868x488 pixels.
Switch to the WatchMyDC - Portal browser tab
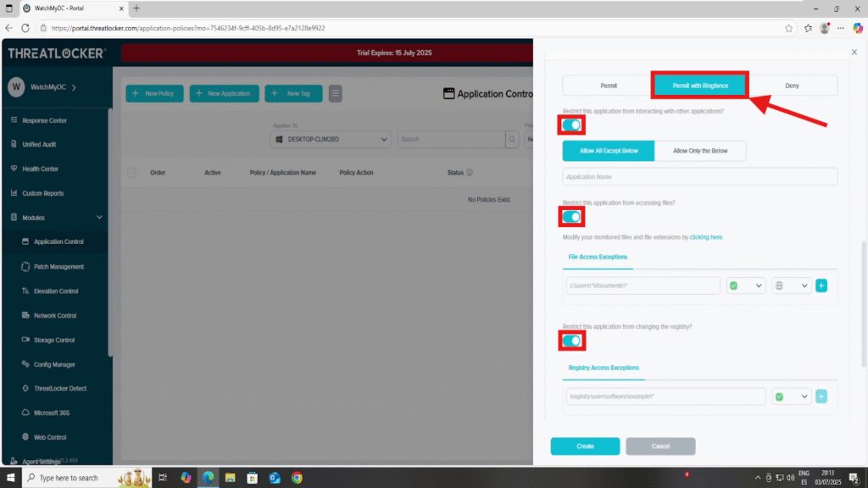pyautogui.click(x=75, y=8)
